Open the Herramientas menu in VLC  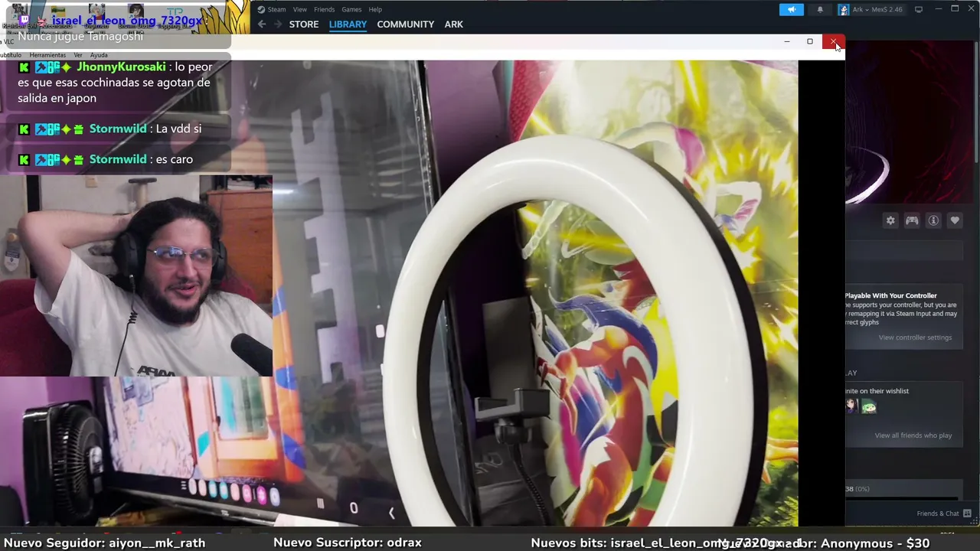pyautogui.click(x=47, y=55)
